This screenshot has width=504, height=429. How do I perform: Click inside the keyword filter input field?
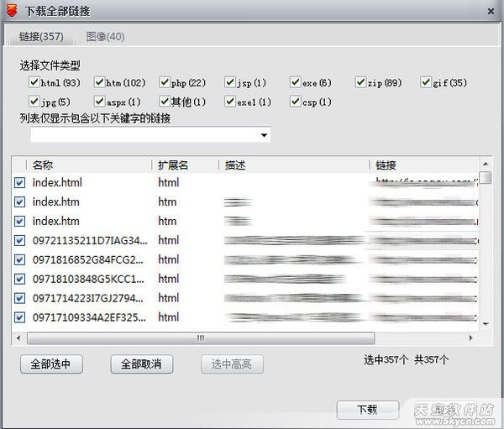[143, 135]
